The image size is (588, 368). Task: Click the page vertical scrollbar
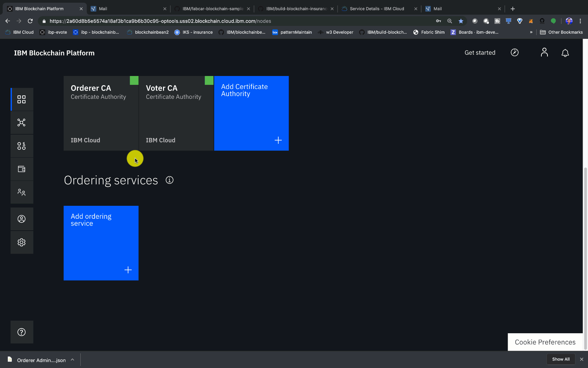coord(585,258)
